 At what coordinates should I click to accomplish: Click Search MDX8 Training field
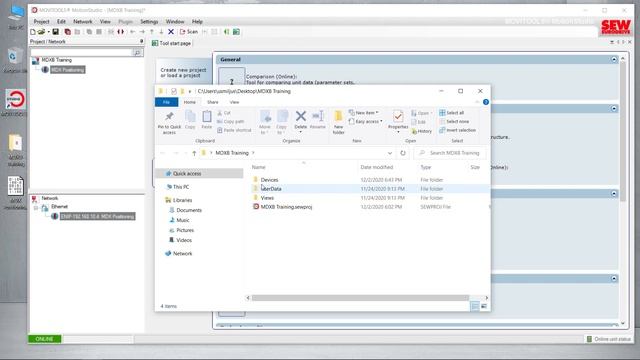pos(451,153)
